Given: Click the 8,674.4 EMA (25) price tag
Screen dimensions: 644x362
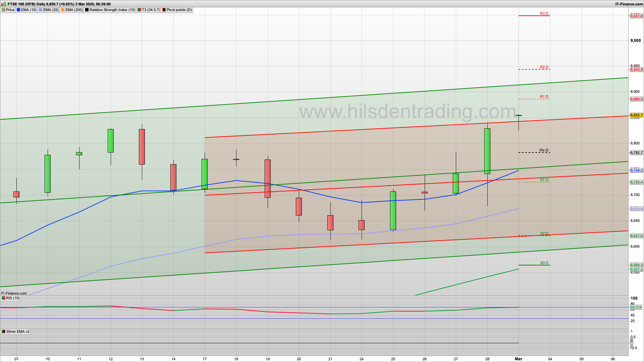Looking at the screenshot, I should (636, 209).
